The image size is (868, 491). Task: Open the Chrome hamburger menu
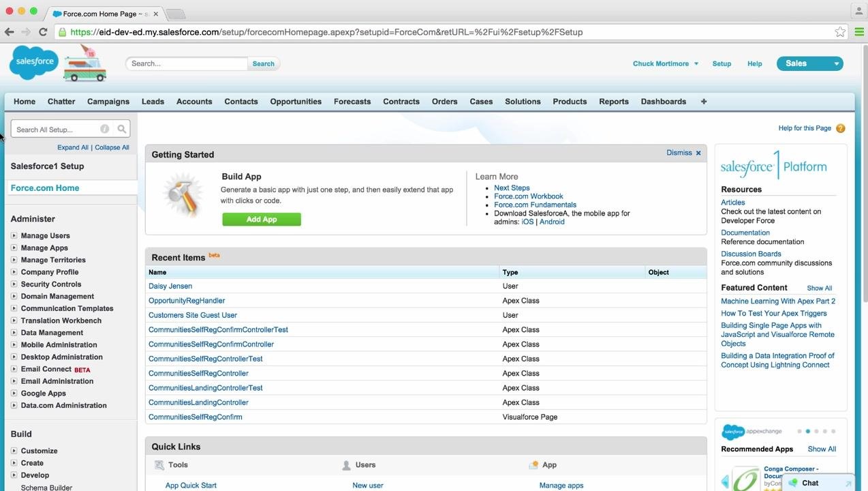point(859,32)
